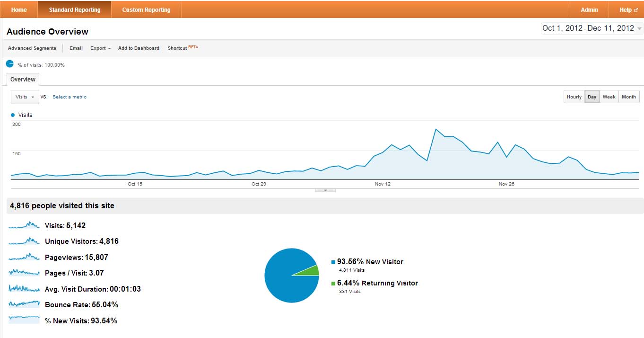This screenshot has width=644, height=338.
Task: Go to the Admin section
Action: point(589,9)
